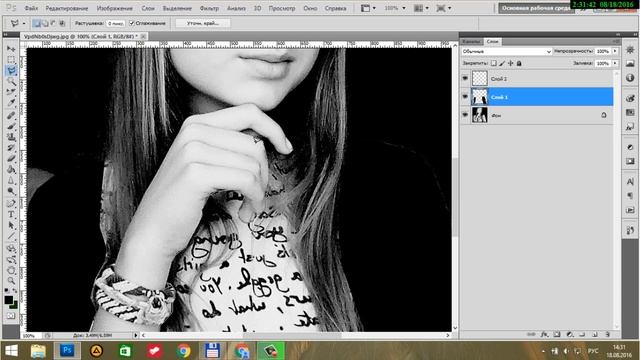Viewport: 640px width, 360px height.
Task: Select the History Brush tool
Action: click(x=11, y=147)
